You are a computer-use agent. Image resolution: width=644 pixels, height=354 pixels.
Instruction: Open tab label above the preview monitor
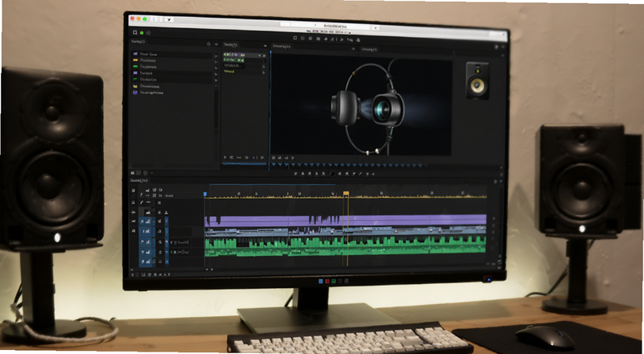(x=282, y=47)
